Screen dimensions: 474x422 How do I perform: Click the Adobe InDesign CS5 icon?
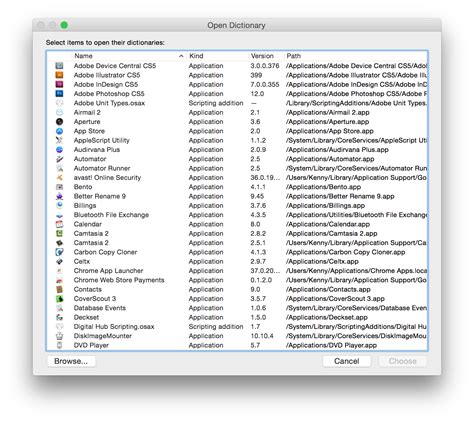click(59, 84)
